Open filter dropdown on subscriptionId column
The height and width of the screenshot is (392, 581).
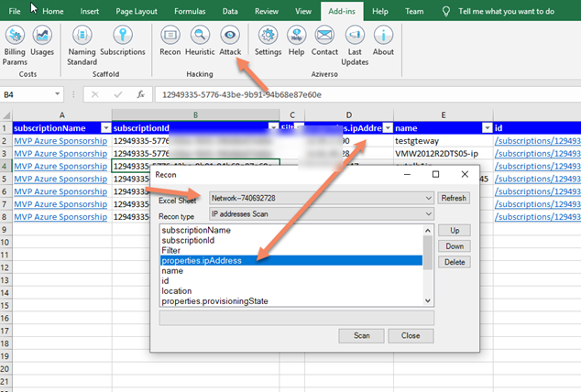click(271, 128)
